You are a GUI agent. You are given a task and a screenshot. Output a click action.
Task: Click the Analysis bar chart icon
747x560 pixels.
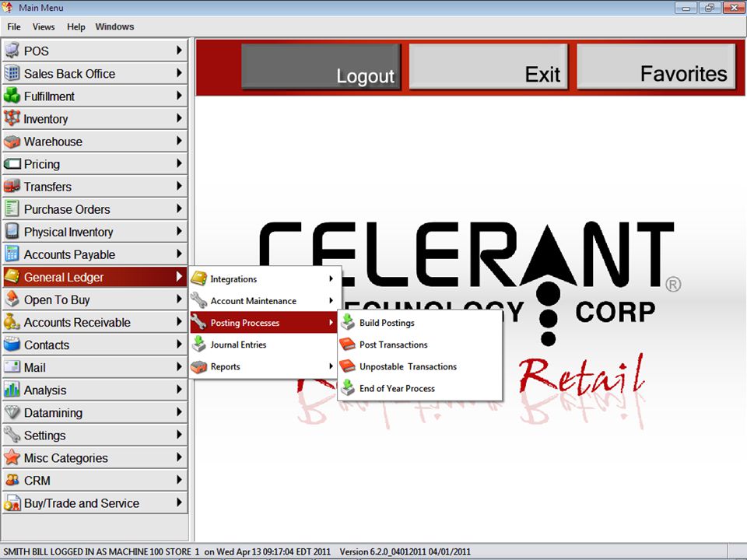point(12,390)
